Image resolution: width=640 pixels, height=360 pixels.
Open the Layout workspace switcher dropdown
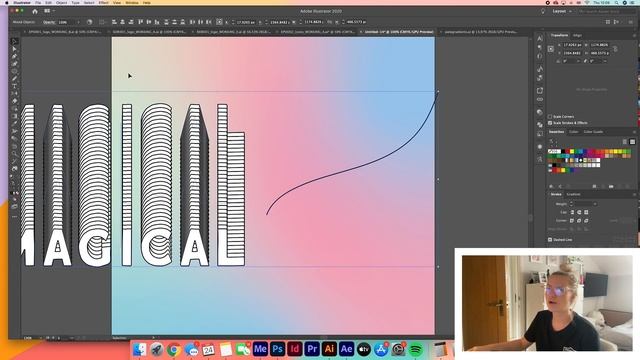[562, 11]
